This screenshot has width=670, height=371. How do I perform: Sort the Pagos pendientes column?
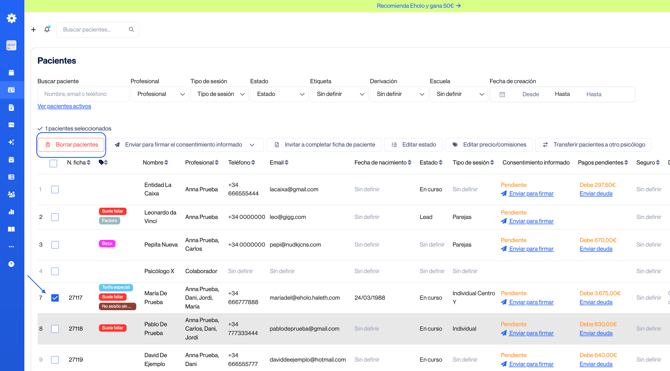(602, 162)
